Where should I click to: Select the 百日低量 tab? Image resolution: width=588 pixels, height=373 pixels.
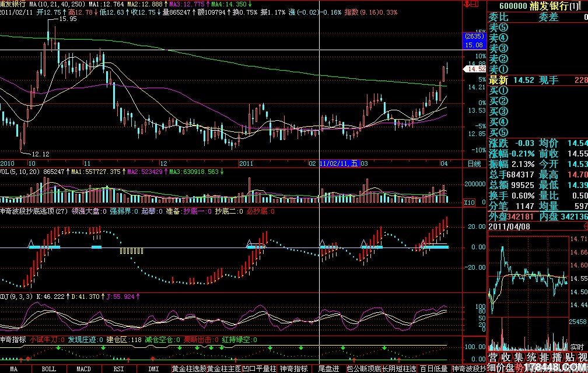(x=434, y=369)
